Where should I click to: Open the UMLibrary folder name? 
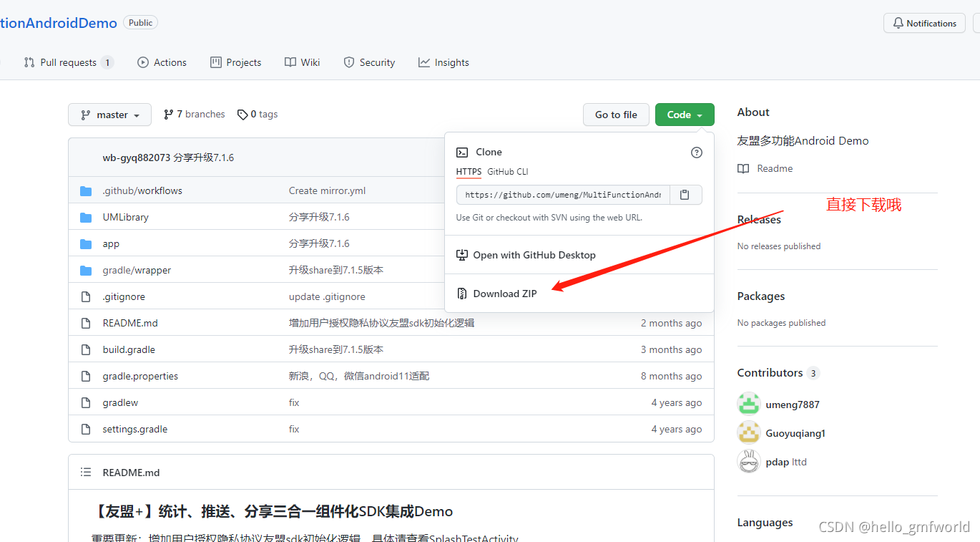pyautogui.click(x=126, y=218)
